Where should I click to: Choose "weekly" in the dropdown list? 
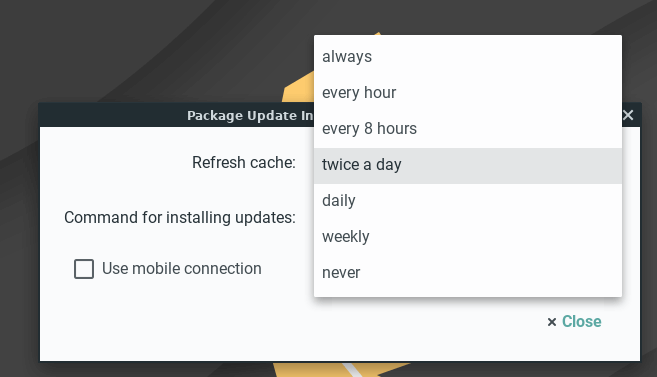click(x=468, y=237)
